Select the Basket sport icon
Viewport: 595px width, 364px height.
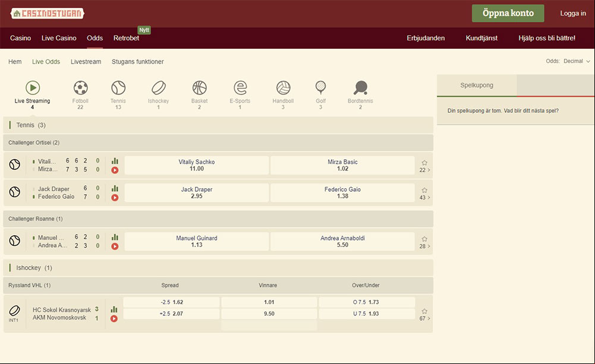pos(200,95)
